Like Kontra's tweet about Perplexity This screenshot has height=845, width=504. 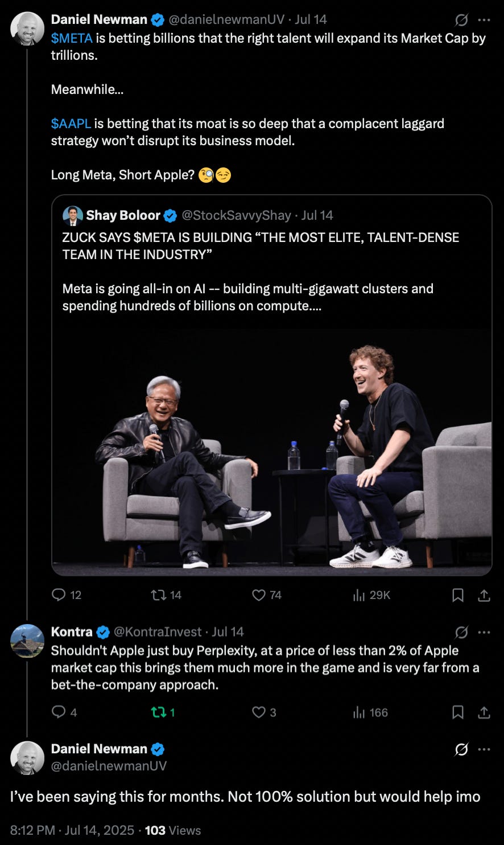tap(259, 712)
